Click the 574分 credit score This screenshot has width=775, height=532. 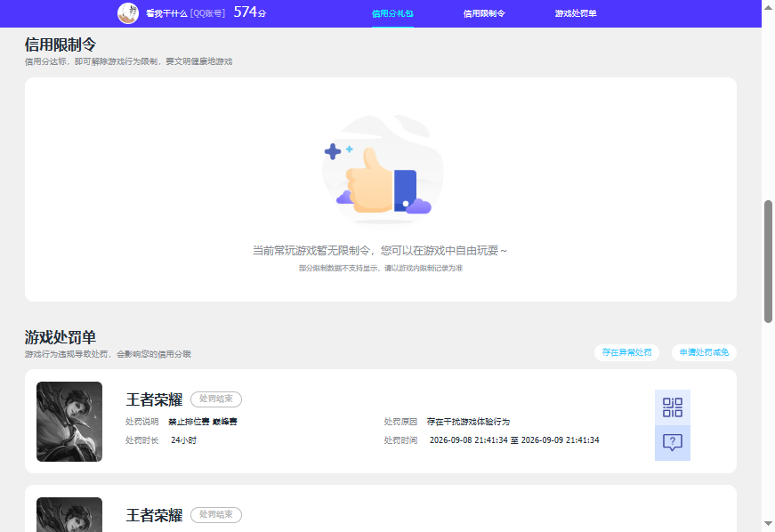tap(250, 12)
